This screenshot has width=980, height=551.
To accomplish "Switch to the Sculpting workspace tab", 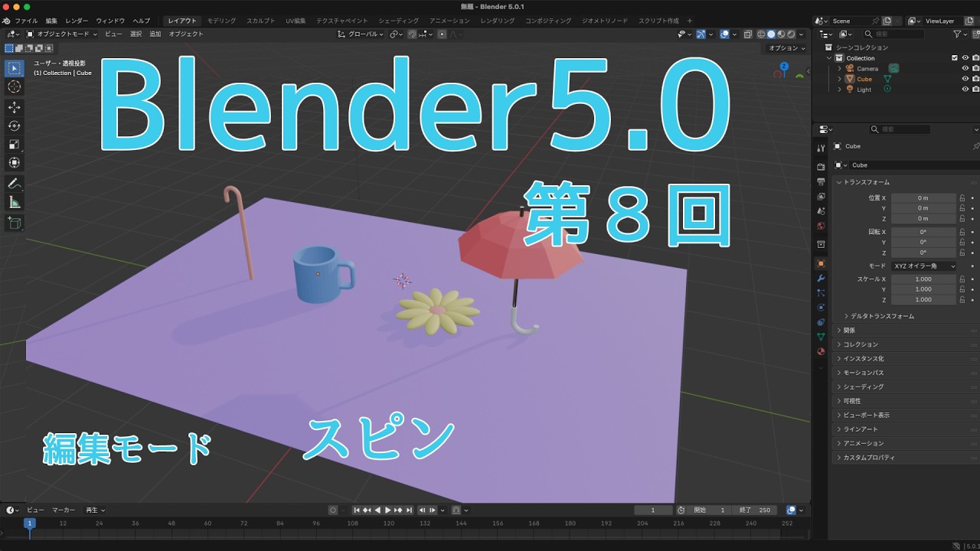I will coord(260,21).
